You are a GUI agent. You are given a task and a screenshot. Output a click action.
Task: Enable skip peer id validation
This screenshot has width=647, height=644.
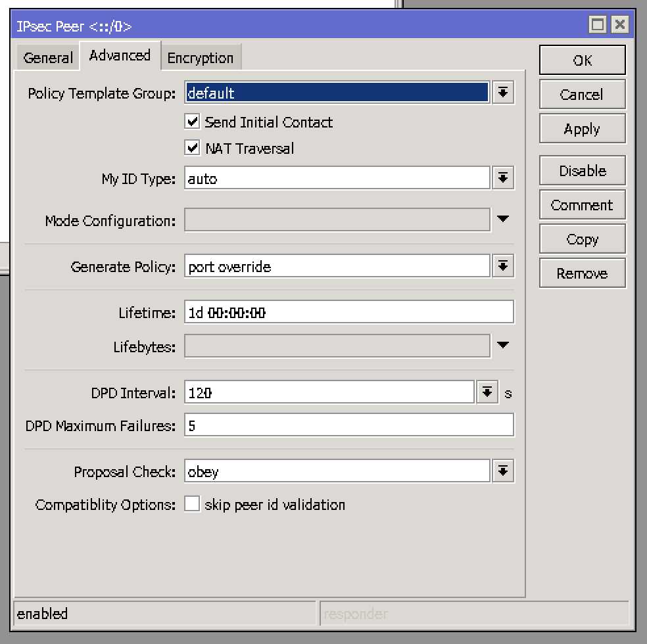[x=192, y=504]
